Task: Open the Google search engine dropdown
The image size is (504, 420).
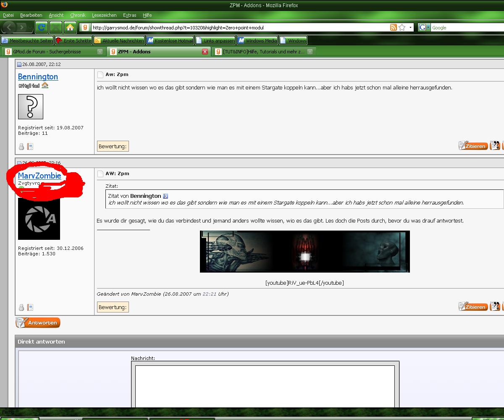Action: pyautogui.click(x=428, y=27)
